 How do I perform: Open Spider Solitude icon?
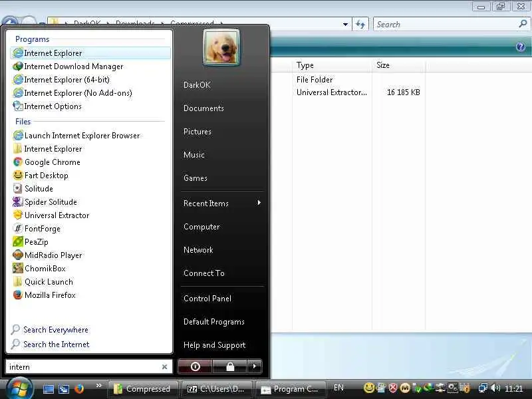click(x=18, y=202)
